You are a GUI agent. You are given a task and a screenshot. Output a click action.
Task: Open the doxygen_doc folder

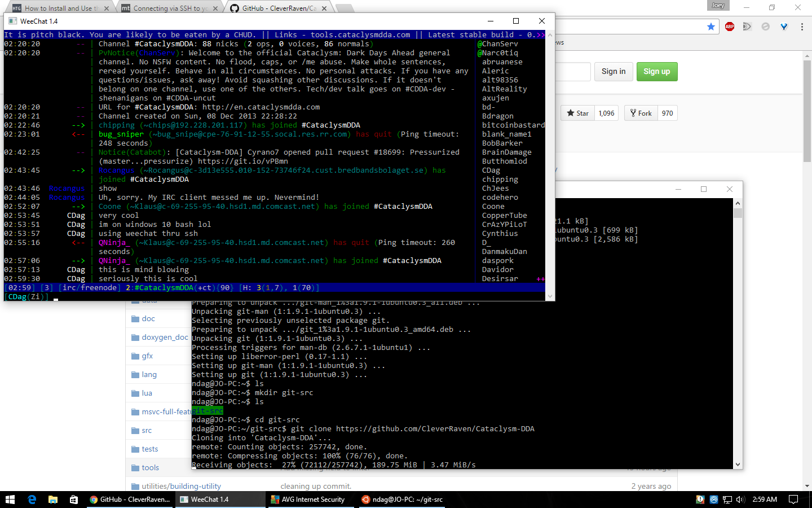pos(165,338)
